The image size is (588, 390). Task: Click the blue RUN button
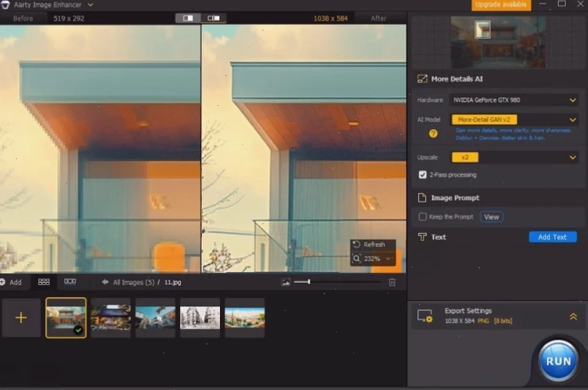click(x=558, y=361)
